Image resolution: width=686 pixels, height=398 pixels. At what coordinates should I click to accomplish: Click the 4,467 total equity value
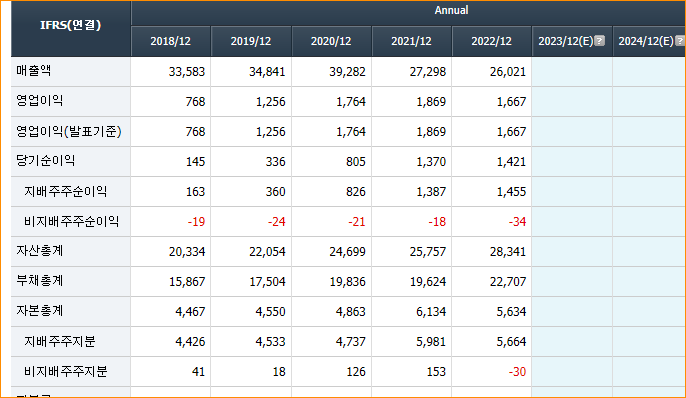pos(190,312)
